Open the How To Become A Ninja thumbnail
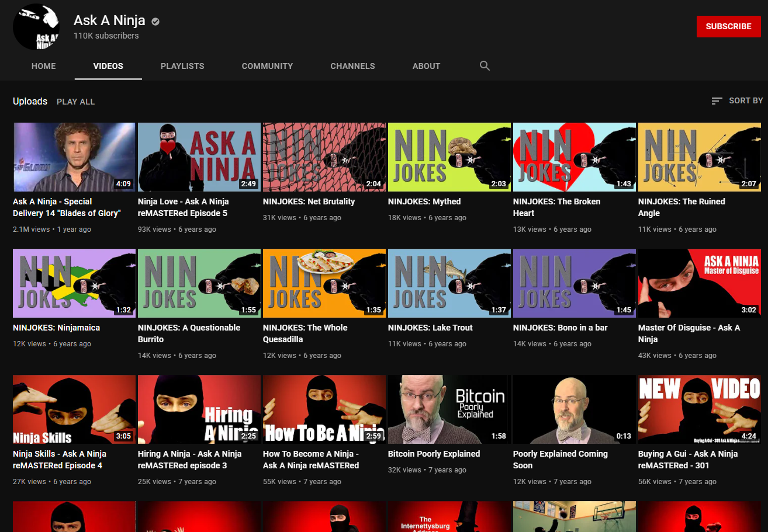This screenshot has height=532, width=768. click(x=324, y=409)
